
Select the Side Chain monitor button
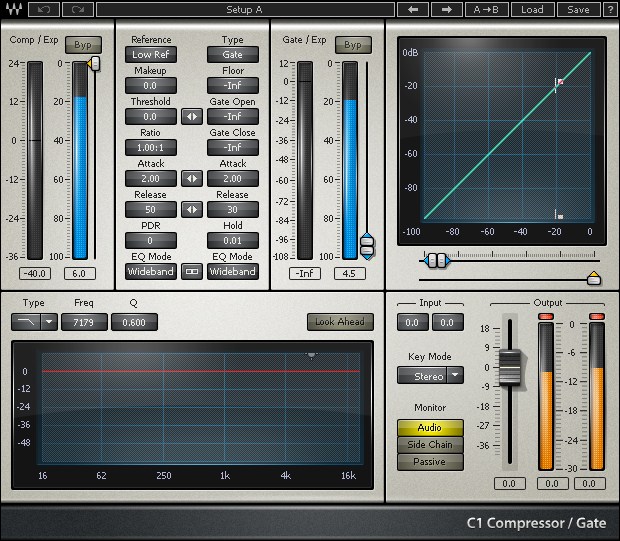tap(429, 445)
